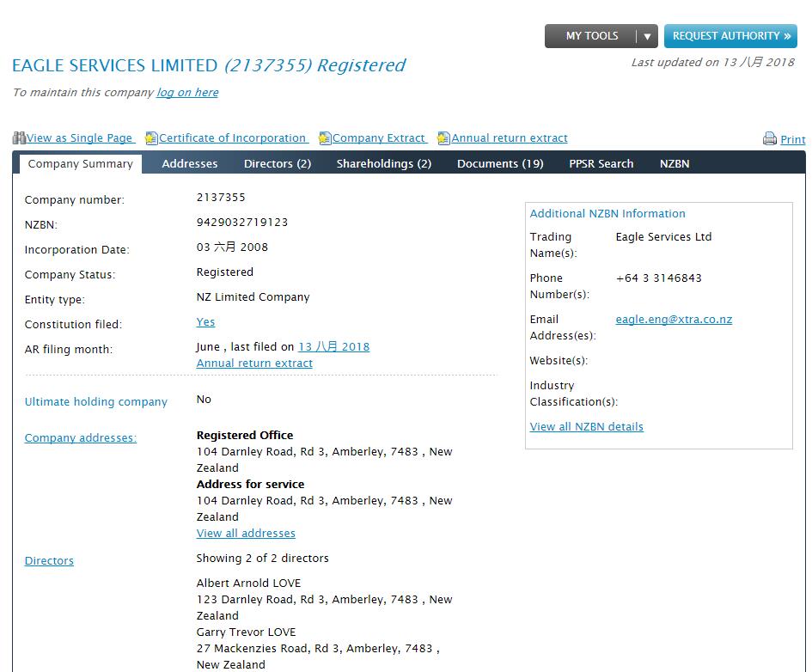Viewport: 812px width, 672px height.
Task: Switch to the Addresses tab
Action: pos(190,163)
